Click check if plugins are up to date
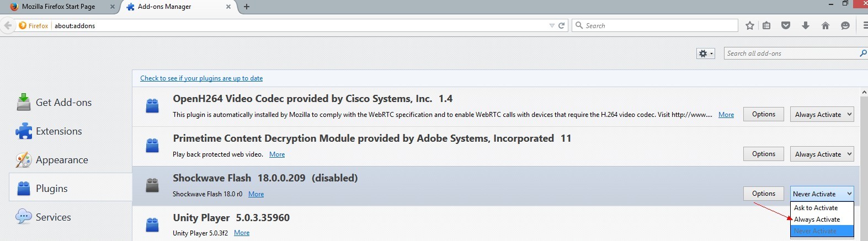Viewport: 868px width, 241px height. (201, 78)
